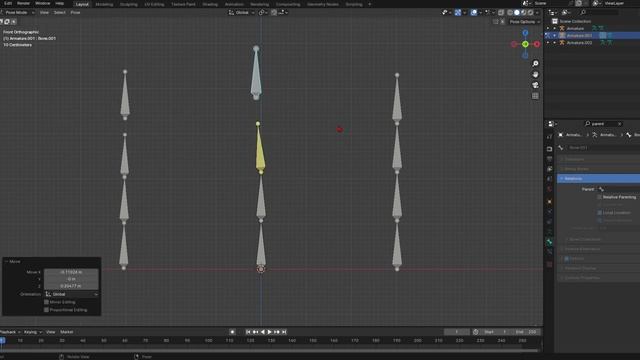Open Select menu in viewport header

tap(60, 13)
